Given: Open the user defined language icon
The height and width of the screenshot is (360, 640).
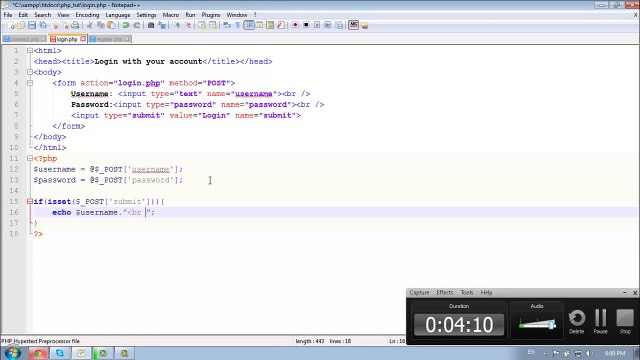Looking at the screenshot, I should 260,25.
